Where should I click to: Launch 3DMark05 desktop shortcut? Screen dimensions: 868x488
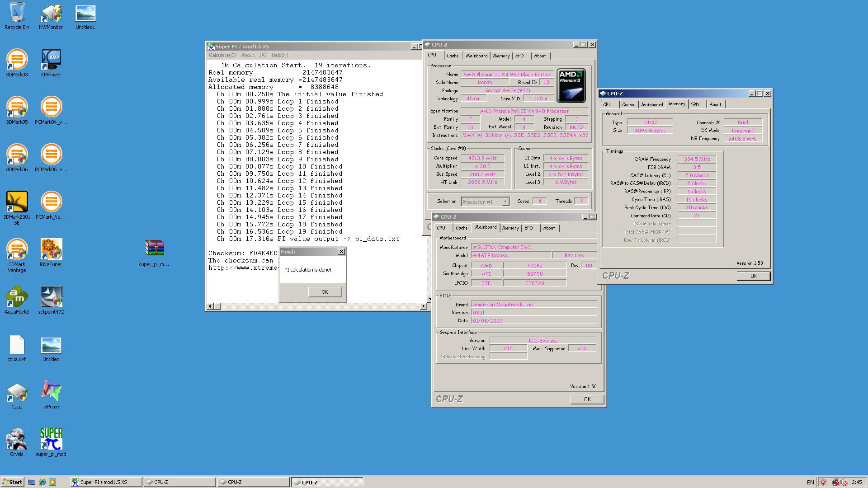[x=17, y=110]
